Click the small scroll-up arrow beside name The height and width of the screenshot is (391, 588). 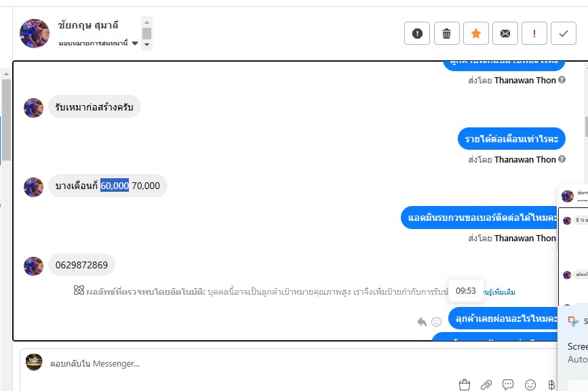pyautogui.click(x=147, y=22)
